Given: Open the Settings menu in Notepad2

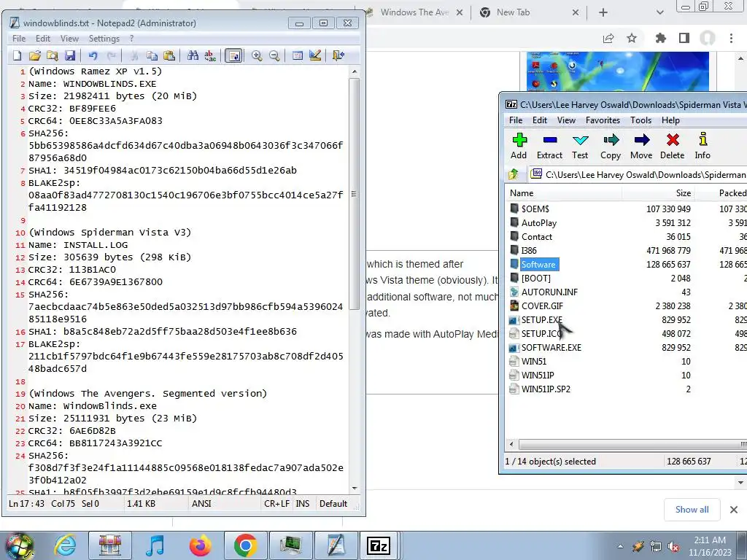Looking at the screenshot, I should pyautogui.click(x=104, y=39).
